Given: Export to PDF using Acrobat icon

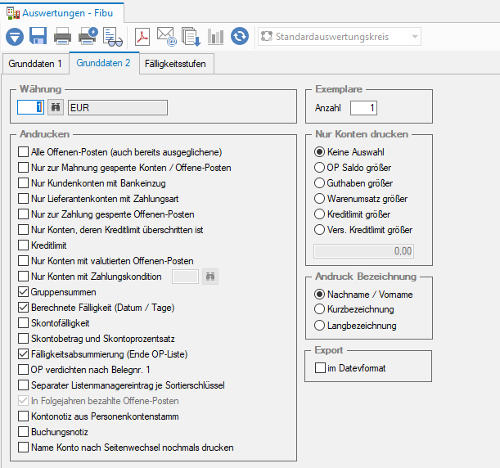Looking at the screenshot, I should pos(142,36).
